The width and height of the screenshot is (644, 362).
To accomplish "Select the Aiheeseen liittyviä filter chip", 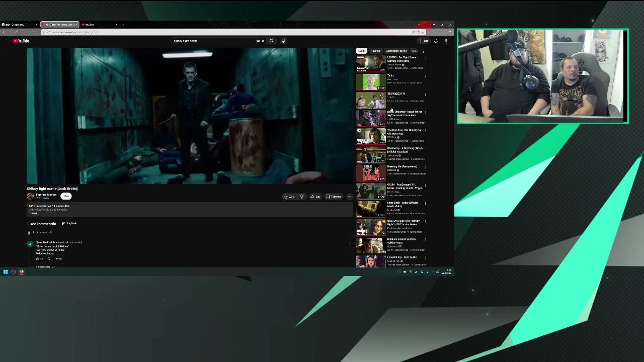I will [x=396, y=51].
